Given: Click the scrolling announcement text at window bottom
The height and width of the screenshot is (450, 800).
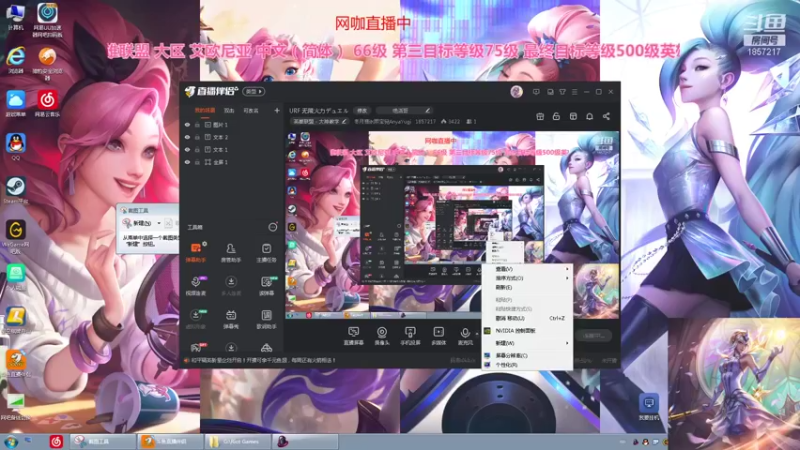Looking at the screenshot, I should (263, 360).
